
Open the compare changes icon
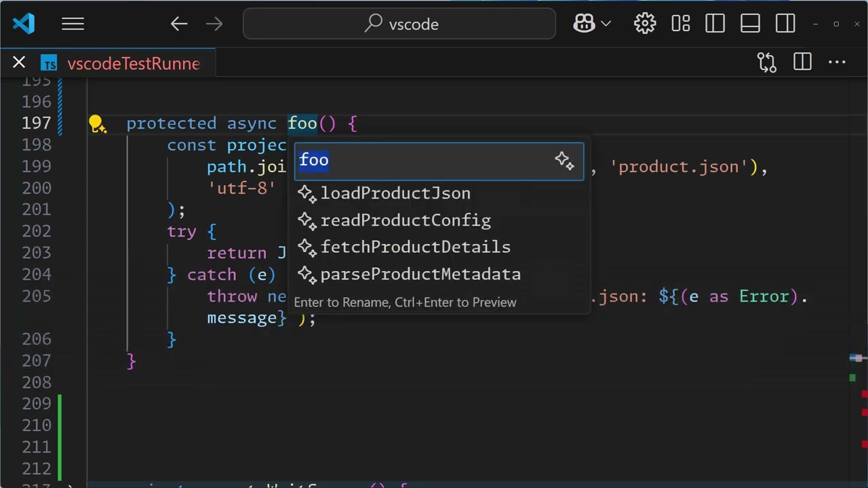pyautogui.click(x=766, y=63)
